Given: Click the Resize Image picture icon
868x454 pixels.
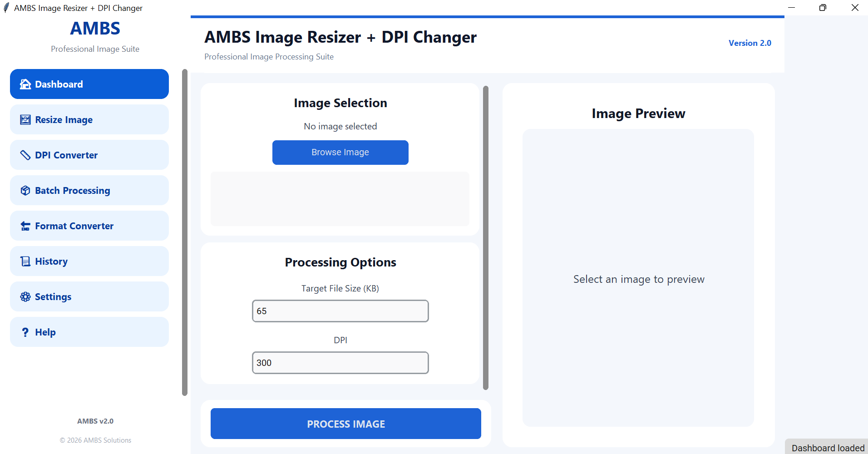Looking at the screenshot, I should tap(25, 119).
